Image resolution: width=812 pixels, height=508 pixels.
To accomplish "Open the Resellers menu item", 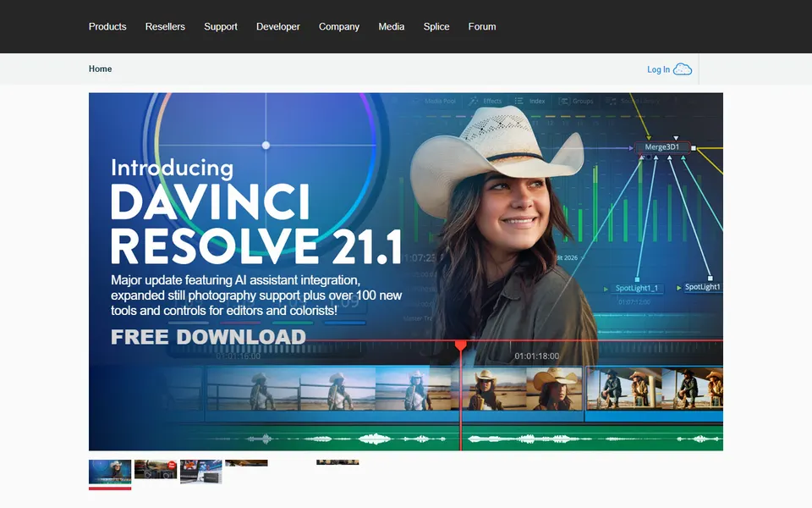I will pos(165,26).
